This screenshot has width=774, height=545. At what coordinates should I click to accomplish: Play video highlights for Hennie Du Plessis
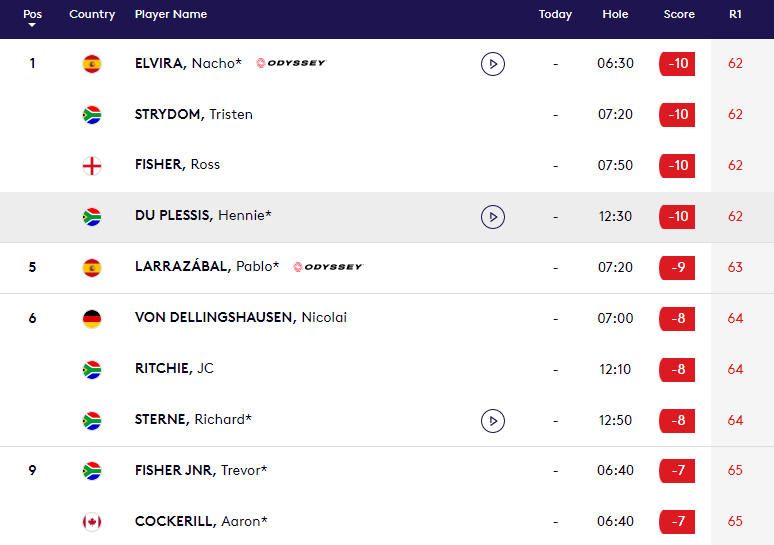point(492,216)
